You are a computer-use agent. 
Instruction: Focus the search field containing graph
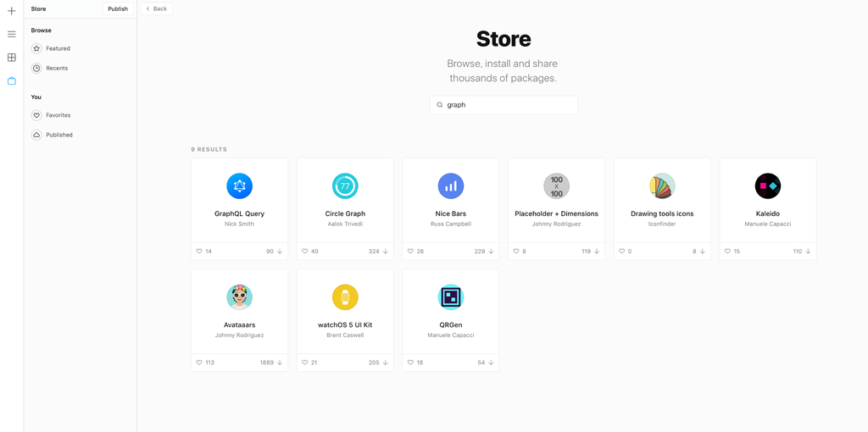coord(504,105)
